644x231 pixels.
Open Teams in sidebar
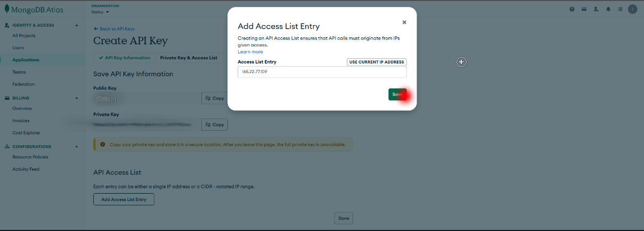click(19, 72)
